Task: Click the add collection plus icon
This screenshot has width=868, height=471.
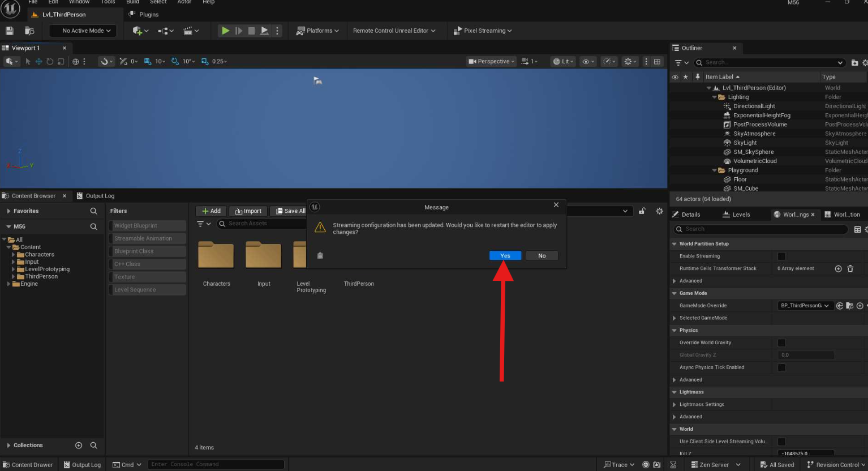Action: [x=79, y=446]
